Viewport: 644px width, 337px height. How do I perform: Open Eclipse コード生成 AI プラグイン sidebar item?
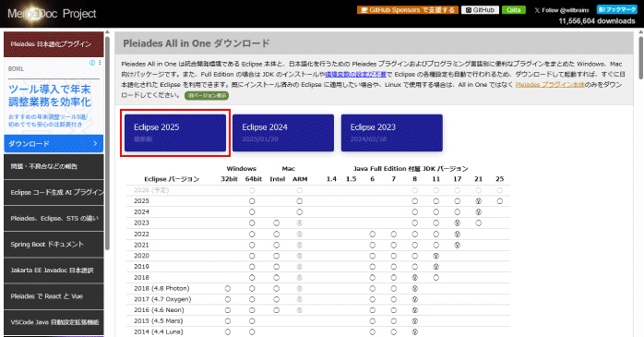click(54, 192)
